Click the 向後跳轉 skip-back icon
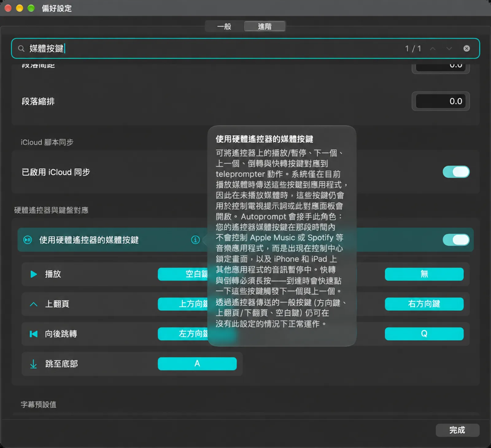The height and width of the screenshot is (448, 491). [x=33, y=334]
